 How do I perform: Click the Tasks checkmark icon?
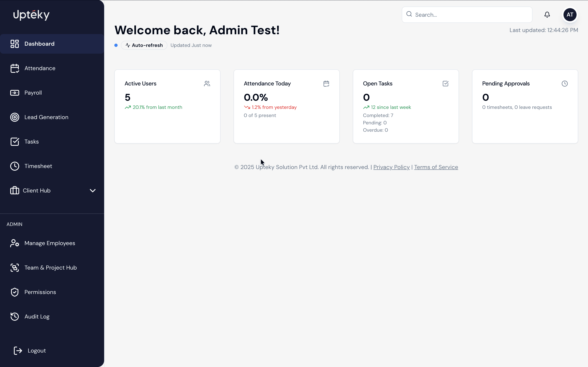[14, 141]
